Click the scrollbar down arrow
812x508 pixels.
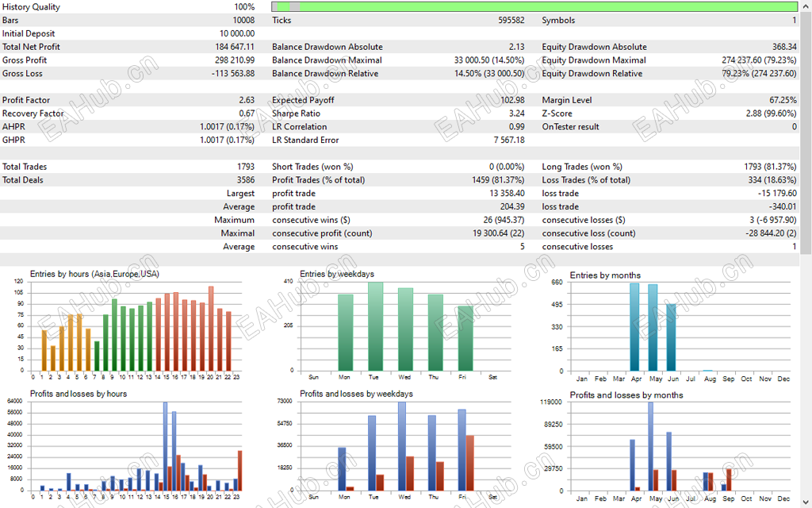806,502
